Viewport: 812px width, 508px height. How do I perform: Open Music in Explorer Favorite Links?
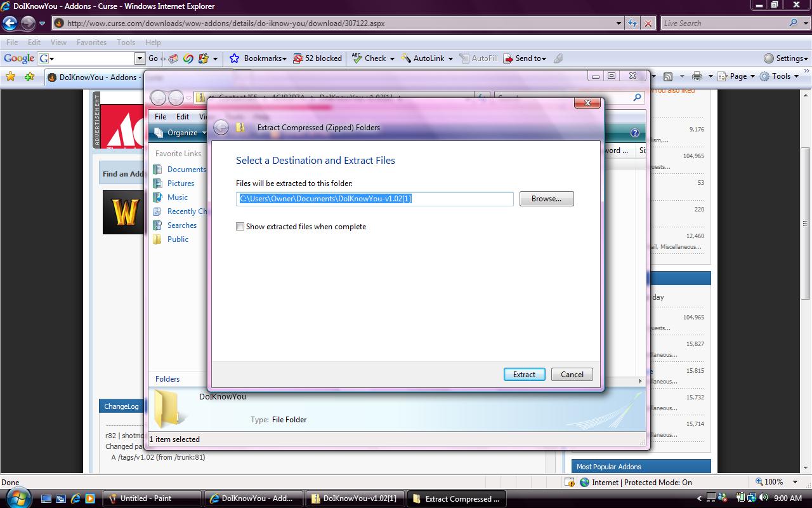tap(178, 197)
